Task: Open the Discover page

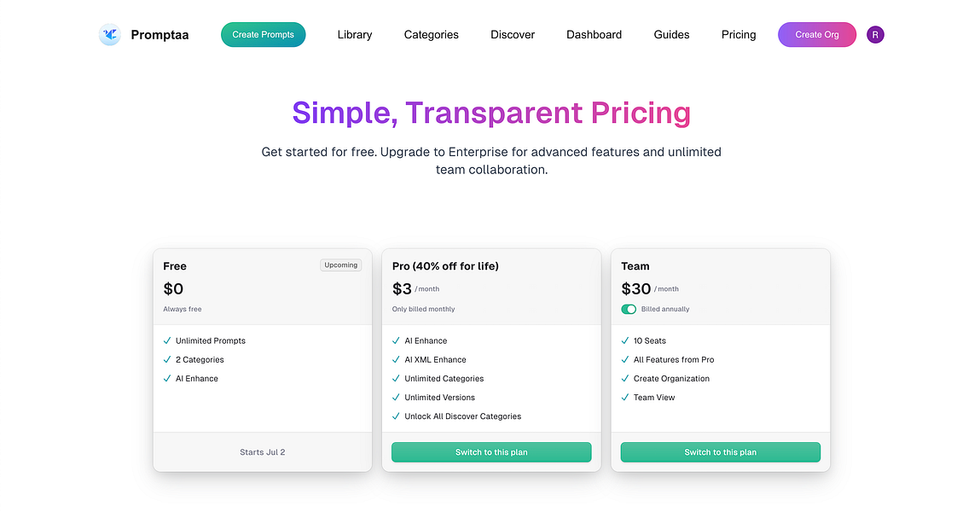Action: [513, 35]
